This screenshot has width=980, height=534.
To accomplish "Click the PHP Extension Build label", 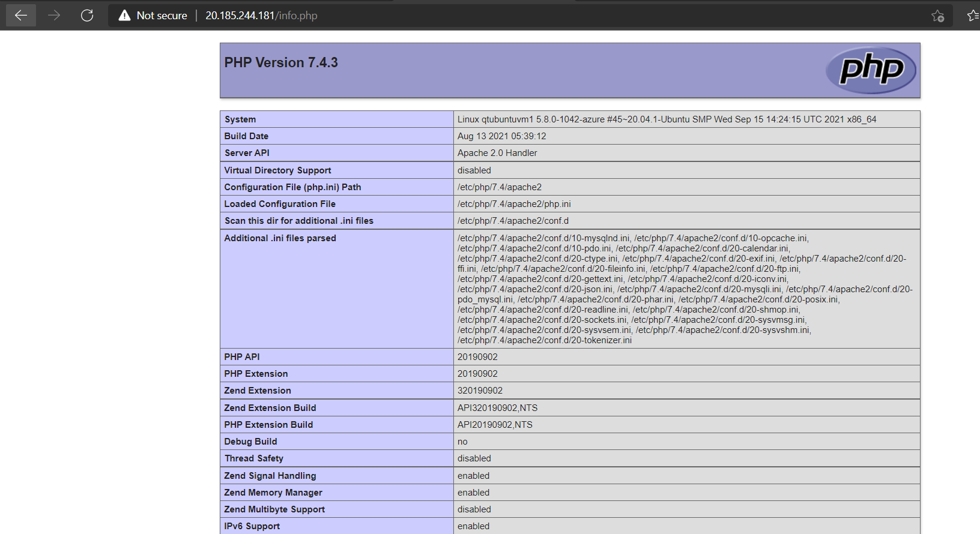I will (x=268, y=425).
